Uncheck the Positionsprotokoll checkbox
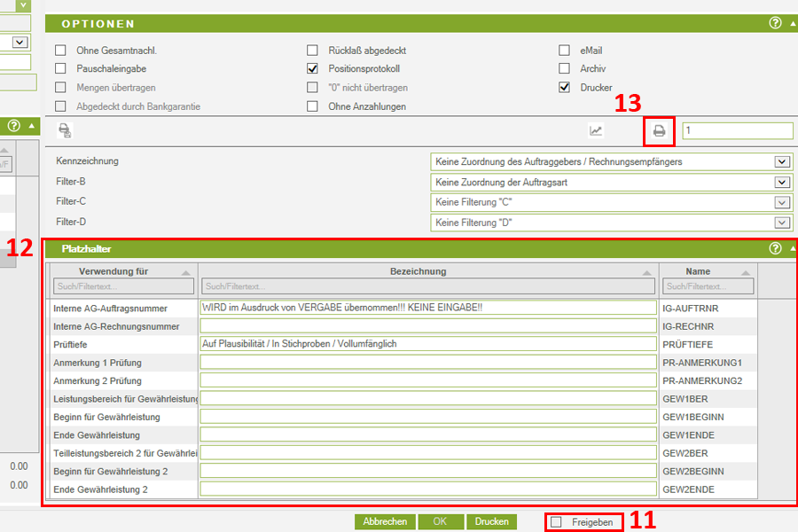This screenshot has height=532, width=798. click(x=312, y=68)
